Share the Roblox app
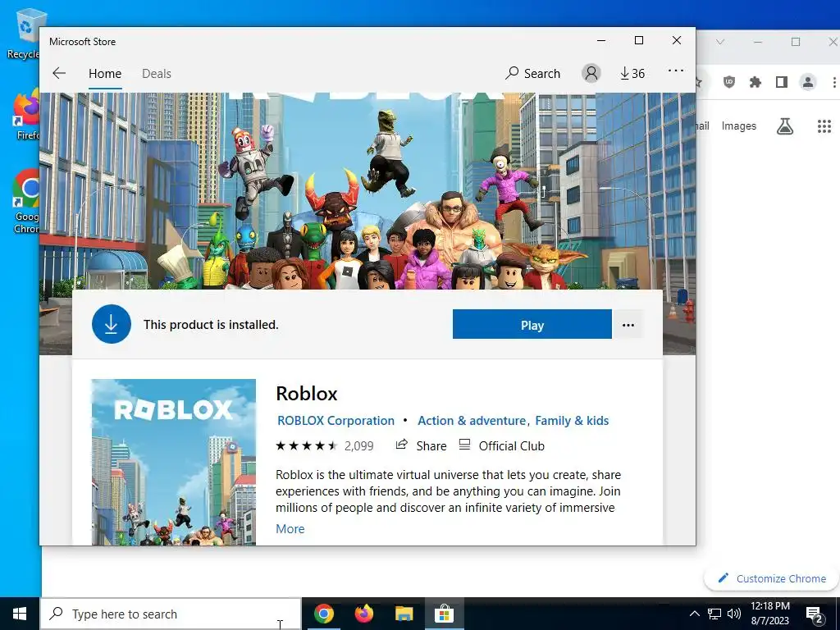This screenshot has width=840, height=630. (421, 445)
